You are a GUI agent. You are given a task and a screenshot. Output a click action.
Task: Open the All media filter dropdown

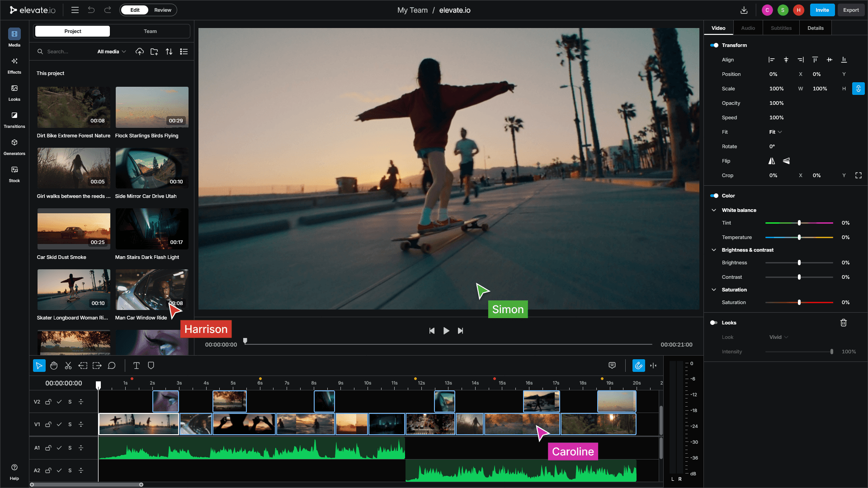click(112, 52)
